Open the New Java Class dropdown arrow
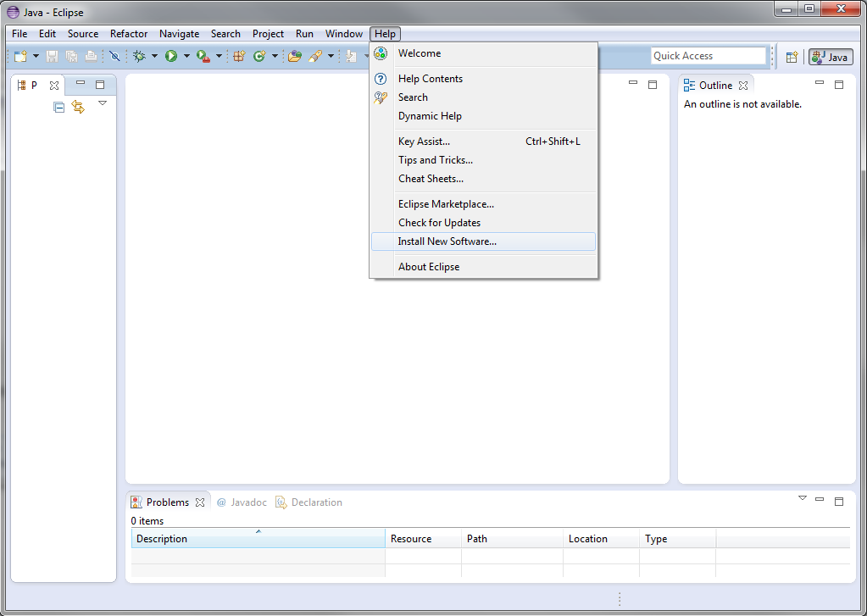Screen dimensions: 867x616 pyautogui.click(x=275, y=56)
